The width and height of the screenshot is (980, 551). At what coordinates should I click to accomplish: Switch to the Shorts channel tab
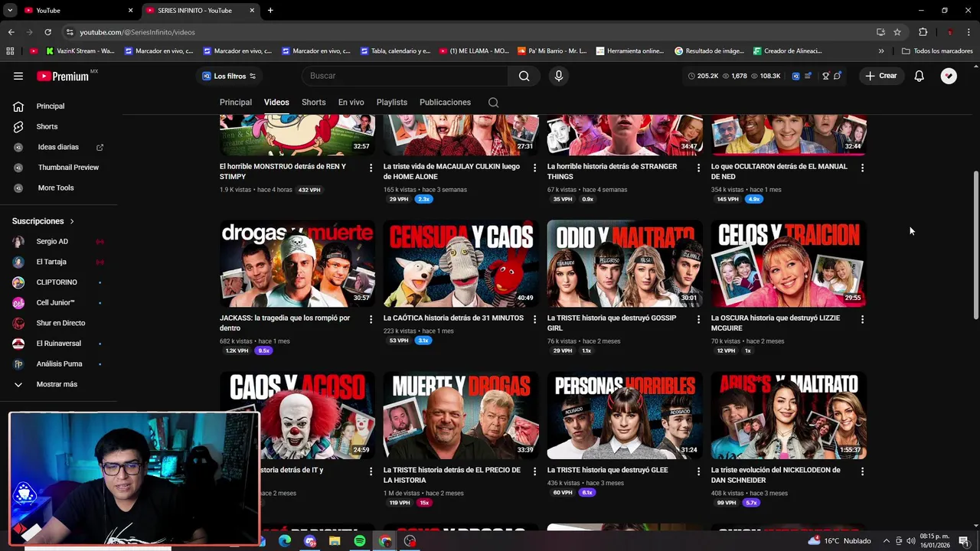click(313, 103)
